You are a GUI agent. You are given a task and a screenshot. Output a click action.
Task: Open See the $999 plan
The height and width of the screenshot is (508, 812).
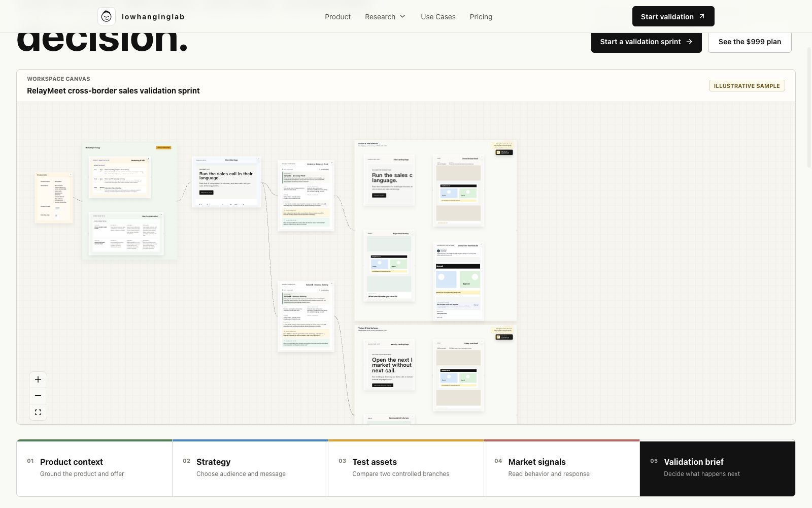[x=750, y=42]
